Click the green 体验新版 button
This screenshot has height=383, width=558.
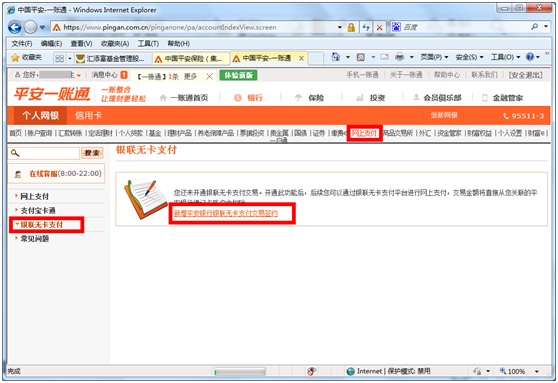(238, 75)
